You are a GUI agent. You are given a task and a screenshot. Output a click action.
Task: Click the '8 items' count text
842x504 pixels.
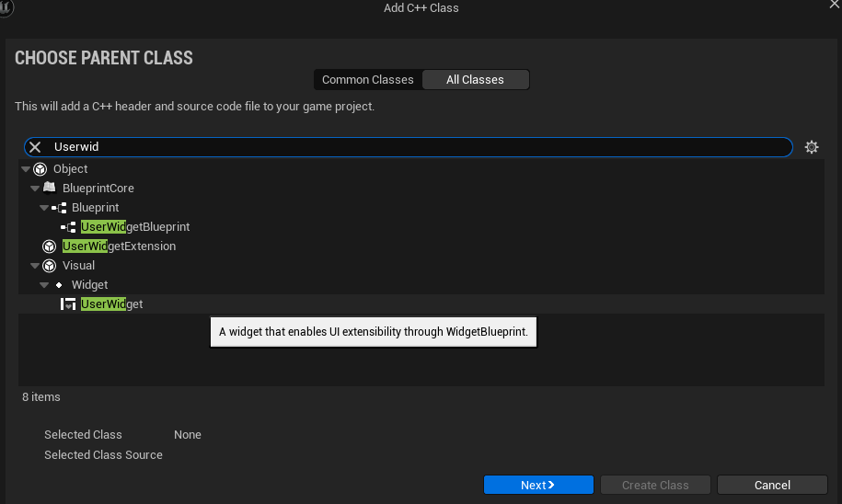tap(41, 397)
